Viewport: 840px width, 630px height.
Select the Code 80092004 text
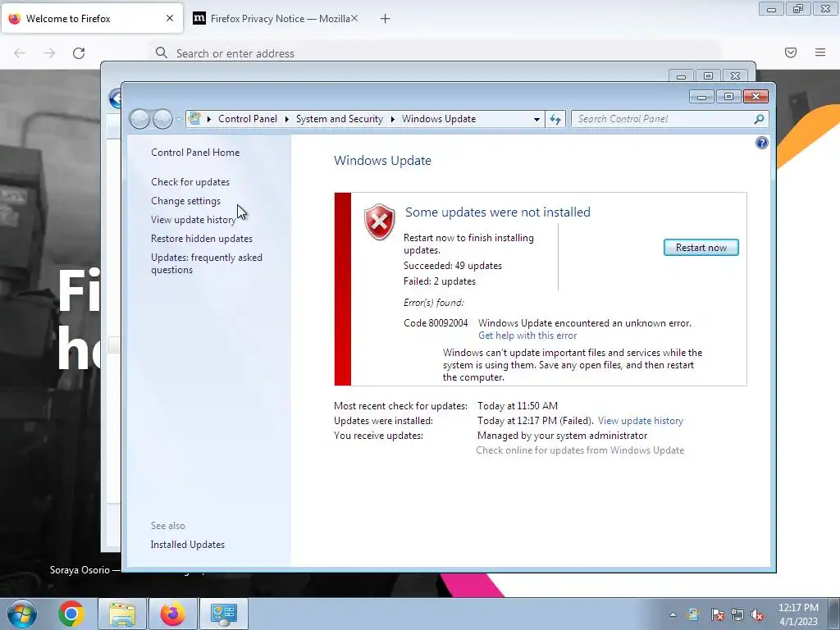[436, 323]
